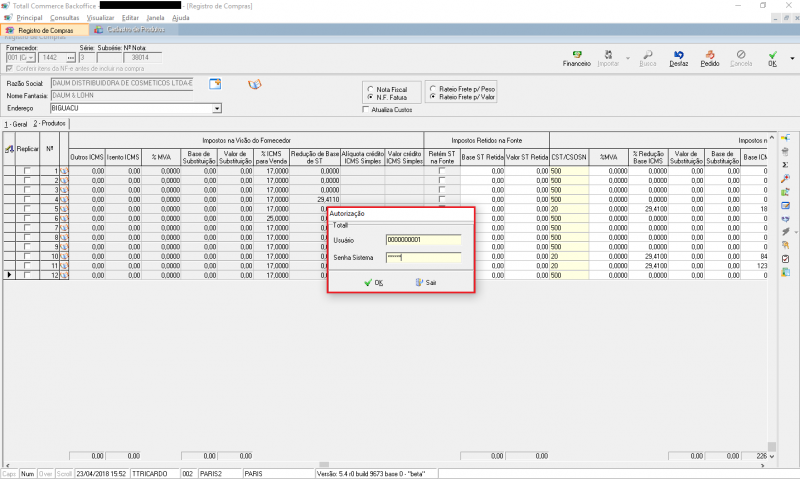
Task: Confirm authorization with the OK button
Action: tap(373, 282)
